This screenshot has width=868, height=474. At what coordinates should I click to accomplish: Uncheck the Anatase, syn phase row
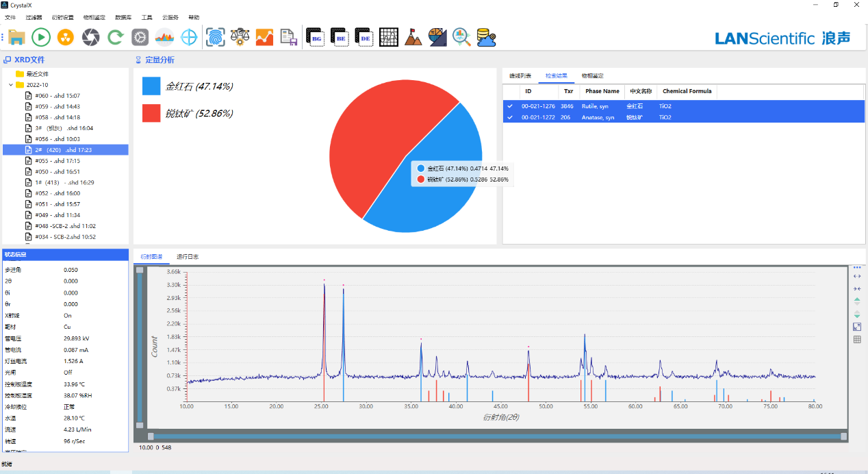[509, 117]
